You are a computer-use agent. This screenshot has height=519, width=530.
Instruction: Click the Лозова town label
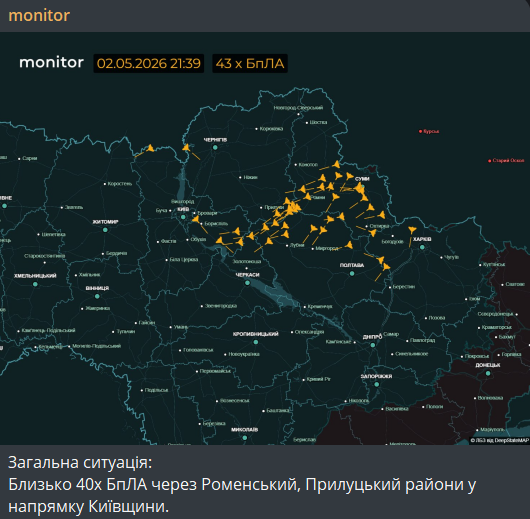(437, 318)
